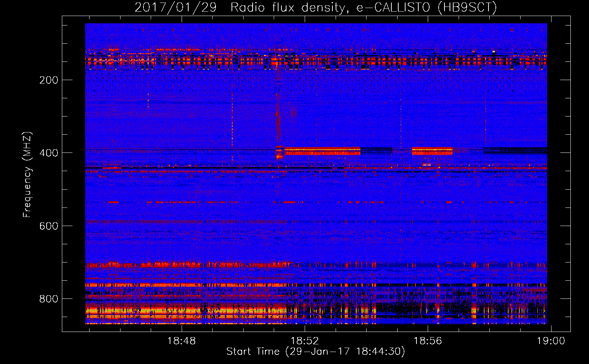Click the 800 frequency tick label
The height and width of the screenshot is (364, 589).
point(49,299)
